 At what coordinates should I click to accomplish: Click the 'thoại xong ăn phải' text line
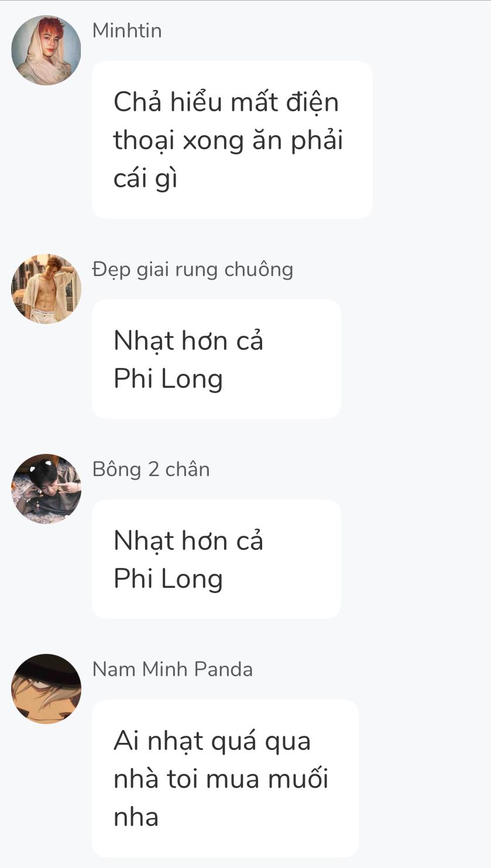pos(228,141)
